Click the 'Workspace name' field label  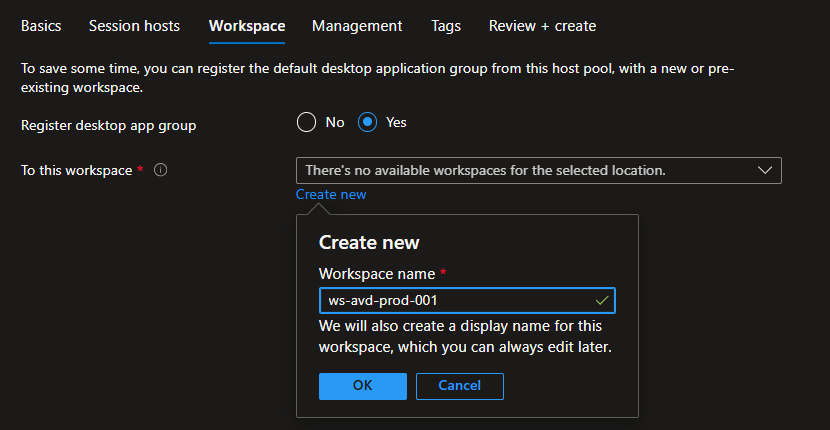click(x=376, y=273)
